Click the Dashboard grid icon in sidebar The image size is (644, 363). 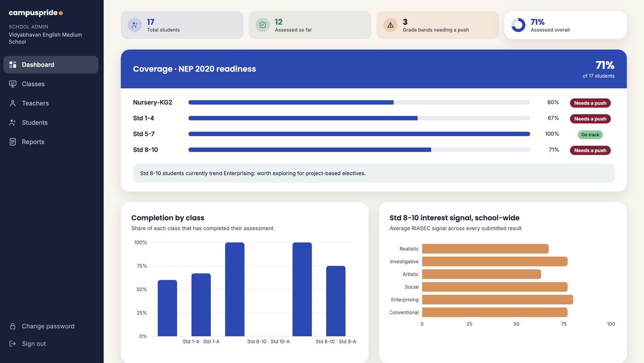(13, 65)
